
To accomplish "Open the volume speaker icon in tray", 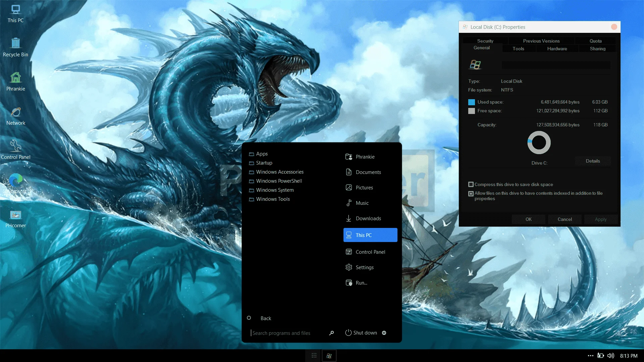I will coord(611,356).
